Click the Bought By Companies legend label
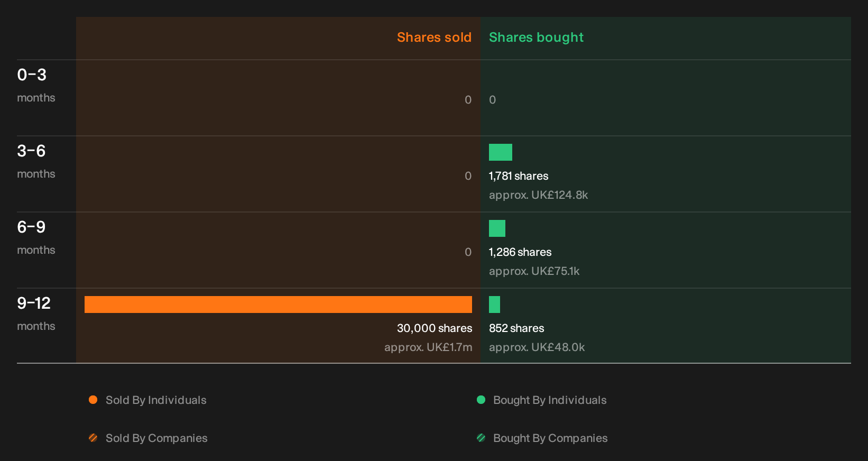868x461 pixels. click(550, 438)
